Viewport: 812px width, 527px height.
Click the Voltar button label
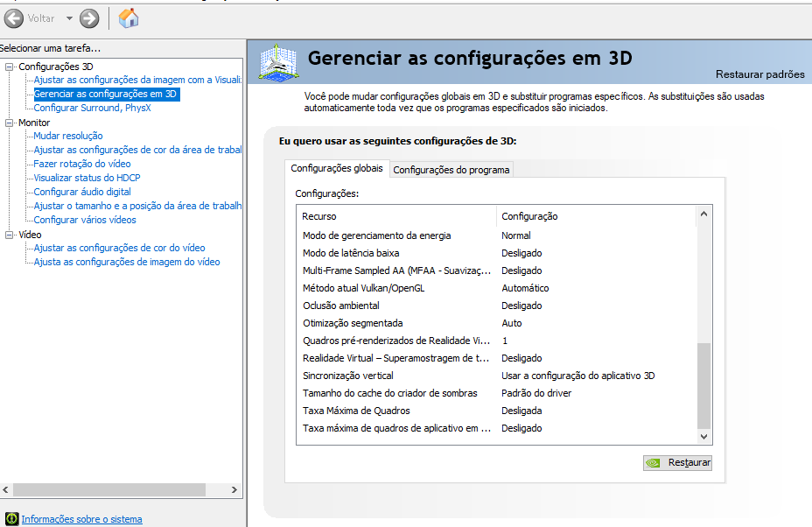(41, 18)
